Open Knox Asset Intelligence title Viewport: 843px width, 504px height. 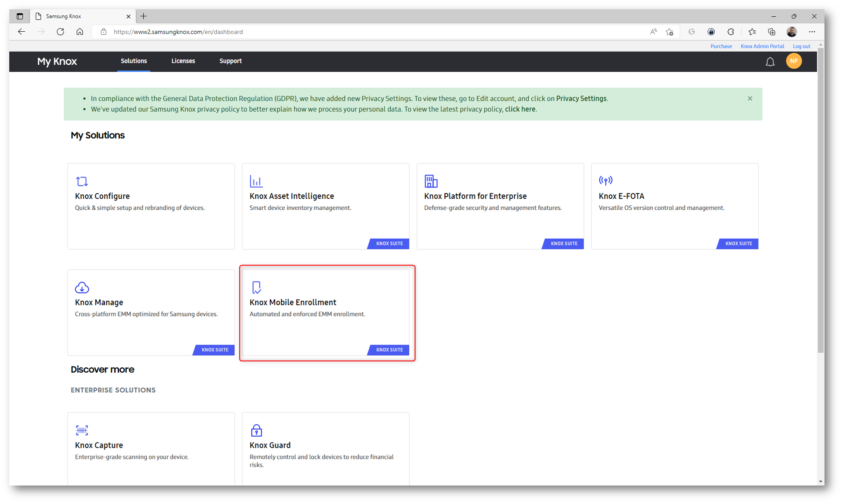click(x=292, y=196)
